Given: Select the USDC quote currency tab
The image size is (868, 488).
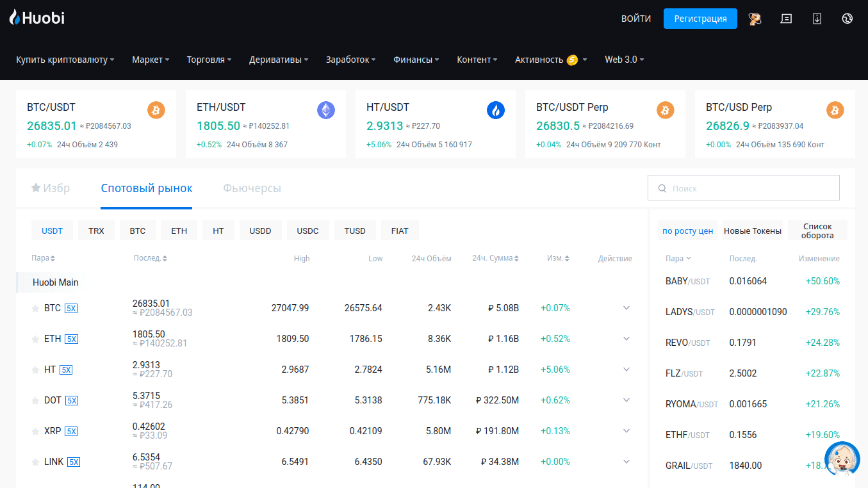Looking at the screenshot, I should click(x=307, y=231).
